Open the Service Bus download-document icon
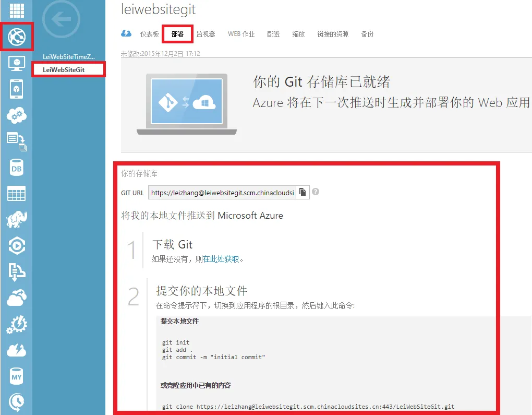Screen dimensions: 532x415 17,271
